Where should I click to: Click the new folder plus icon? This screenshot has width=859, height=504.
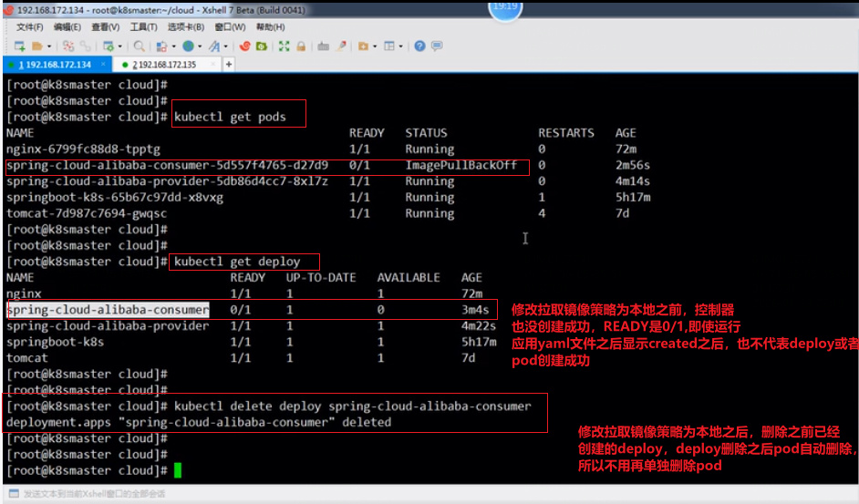pos(363,46)
